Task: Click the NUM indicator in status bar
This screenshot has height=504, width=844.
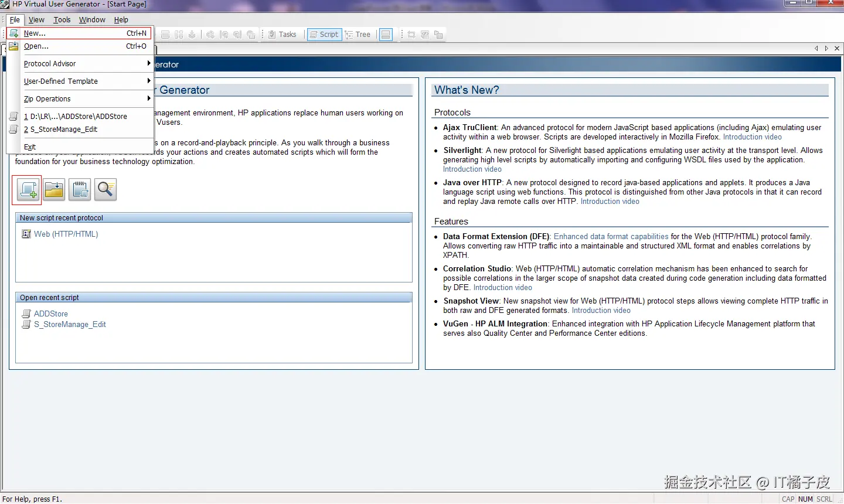Action: tap(805, 499)
